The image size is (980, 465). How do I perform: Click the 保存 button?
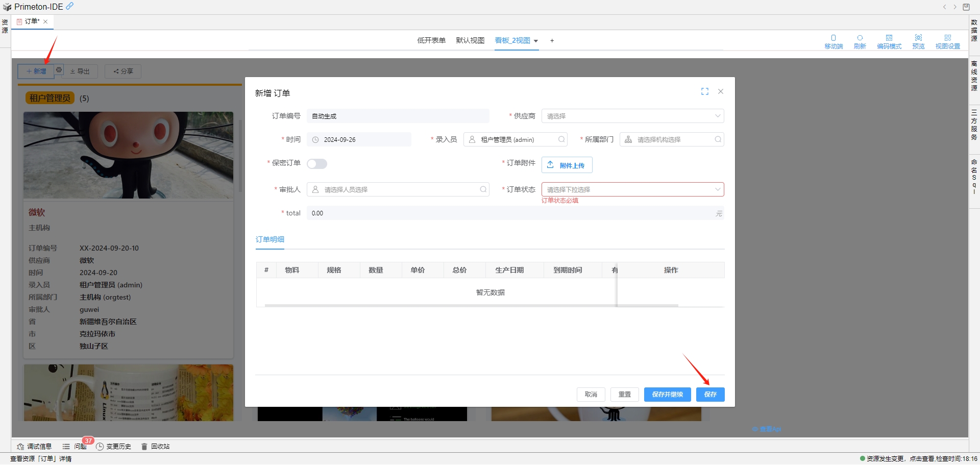pyautogui.click(x=710, y=395)
